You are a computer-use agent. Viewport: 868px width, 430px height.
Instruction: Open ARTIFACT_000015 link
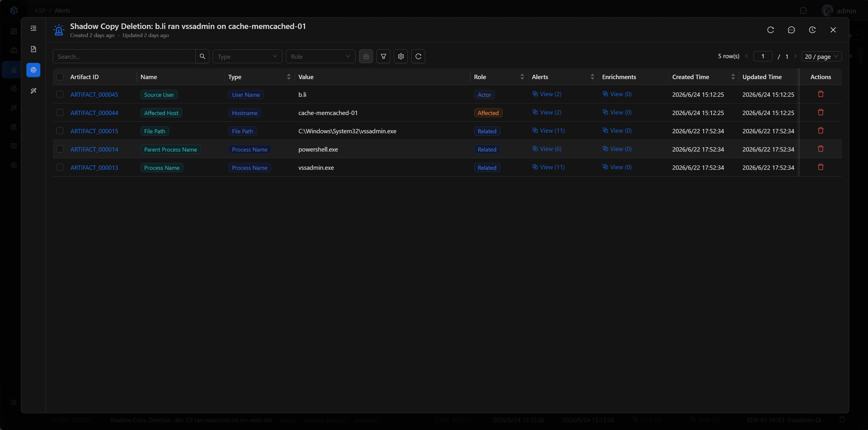94,131
